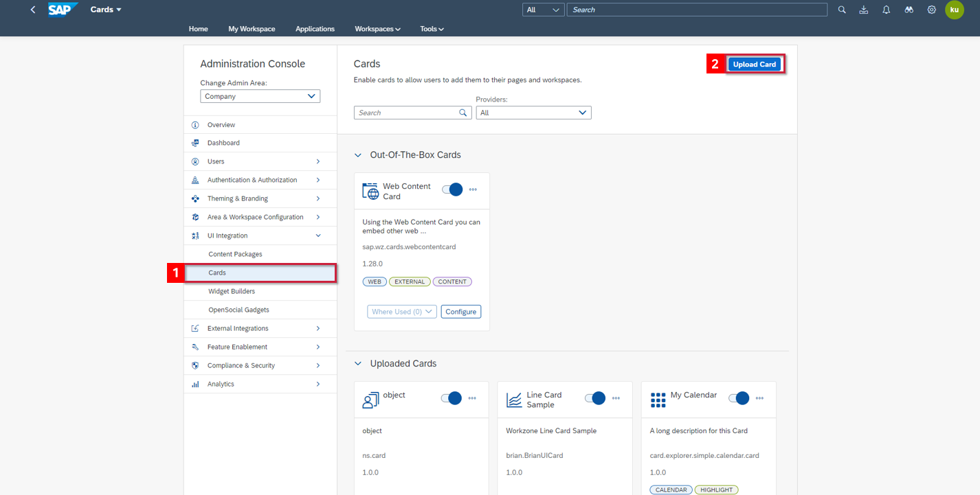The height and width of the screenshot is (495, 980).
Task: Open the Tools menu
Action: pos(432,29)
